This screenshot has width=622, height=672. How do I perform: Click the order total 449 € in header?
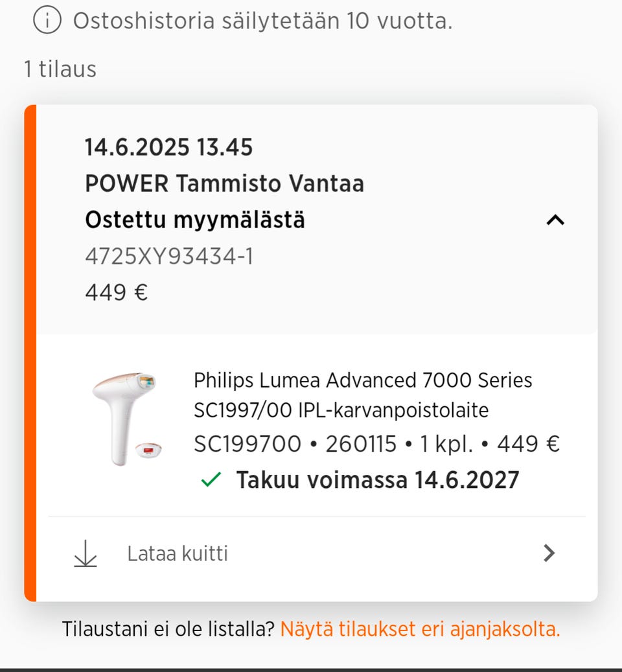[117, 293]
